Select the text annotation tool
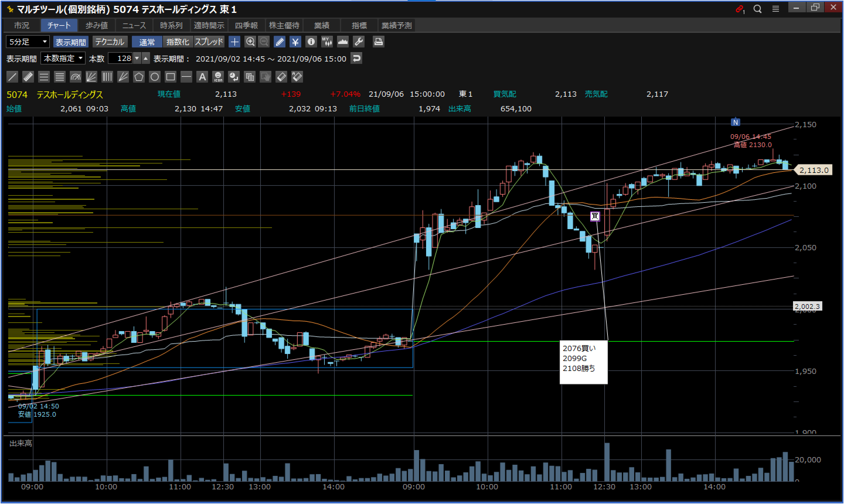The height and width of the screenshot is (504, 844). 202,77
